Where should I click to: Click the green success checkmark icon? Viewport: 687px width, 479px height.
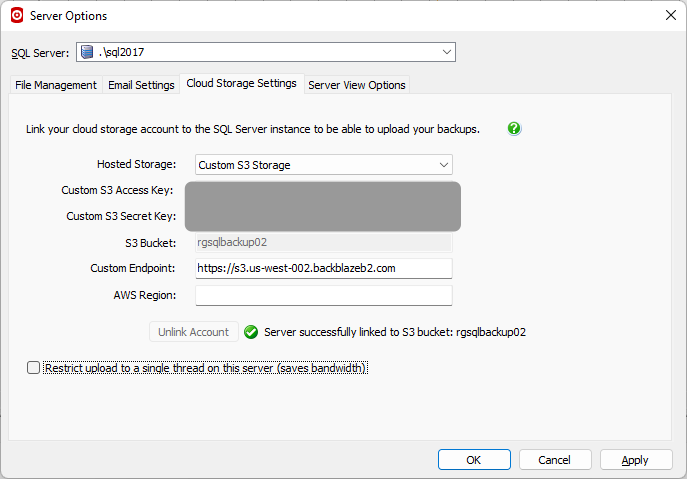click(251, 332)
